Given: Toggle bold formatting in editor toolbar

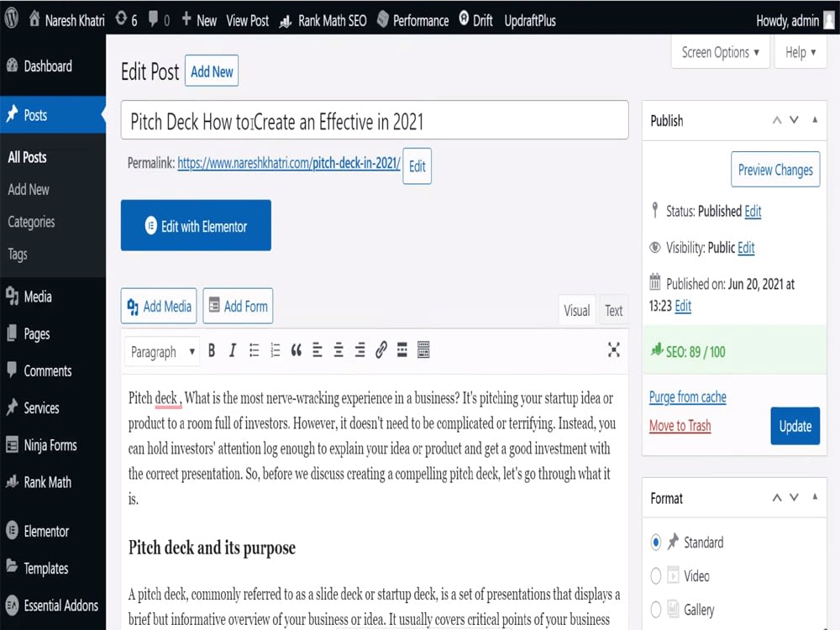Looking at the screenshot, I should 212,351.
